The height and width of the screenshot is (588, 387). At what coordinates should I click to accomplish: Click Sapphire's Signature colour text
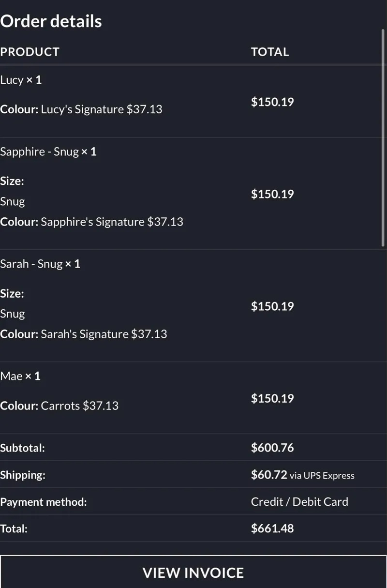click(x=93, y=222)
